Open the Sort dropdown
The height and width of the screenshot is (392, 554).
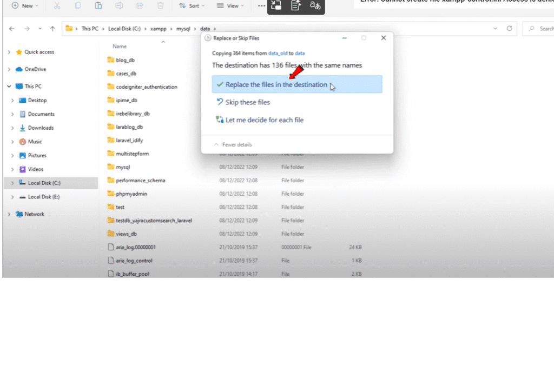point(192,5)
